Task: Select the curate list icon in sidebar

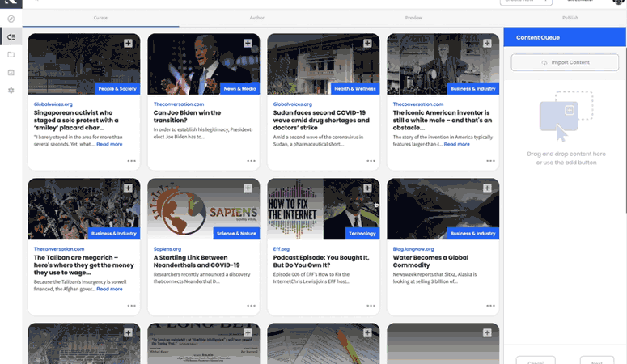Action: 11,36
